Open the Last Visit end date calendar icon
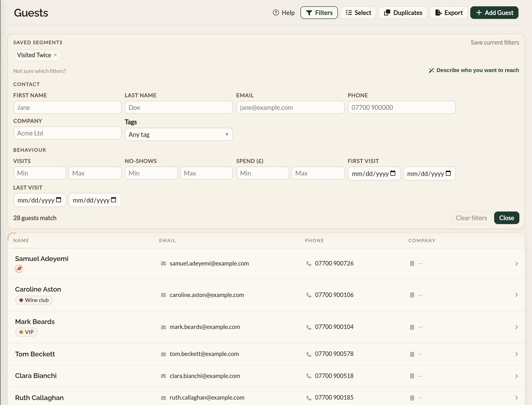Screen dimensions: 532x405 tap(113, 200)
